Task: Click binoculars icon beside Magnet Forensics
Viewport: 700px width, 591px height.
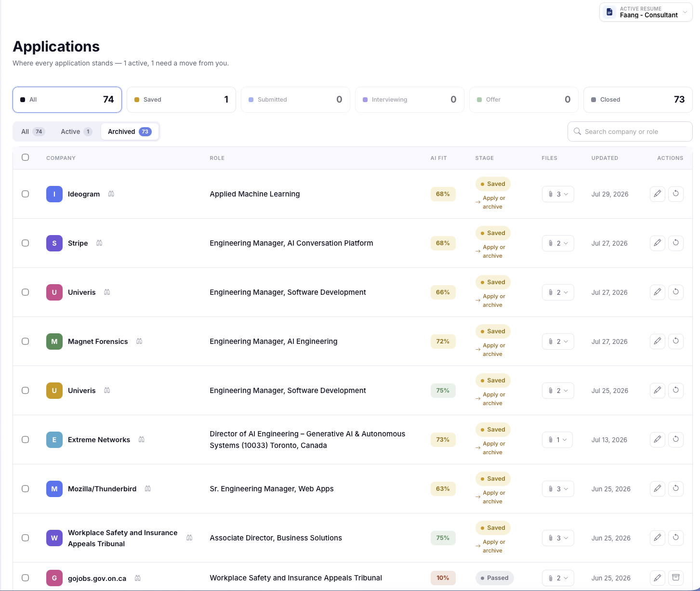Action: [139, 341]
